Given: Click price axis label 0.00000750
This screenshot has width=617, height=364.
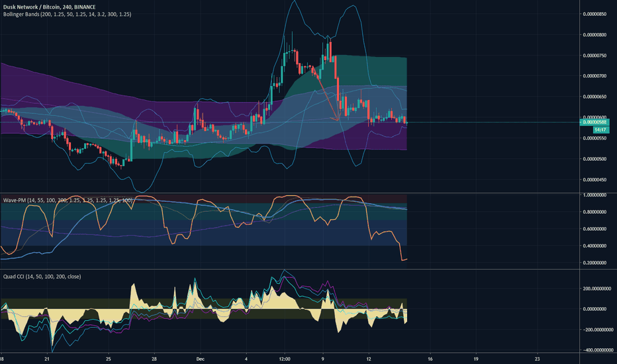Looking at the screenshot, I should 594,56.
